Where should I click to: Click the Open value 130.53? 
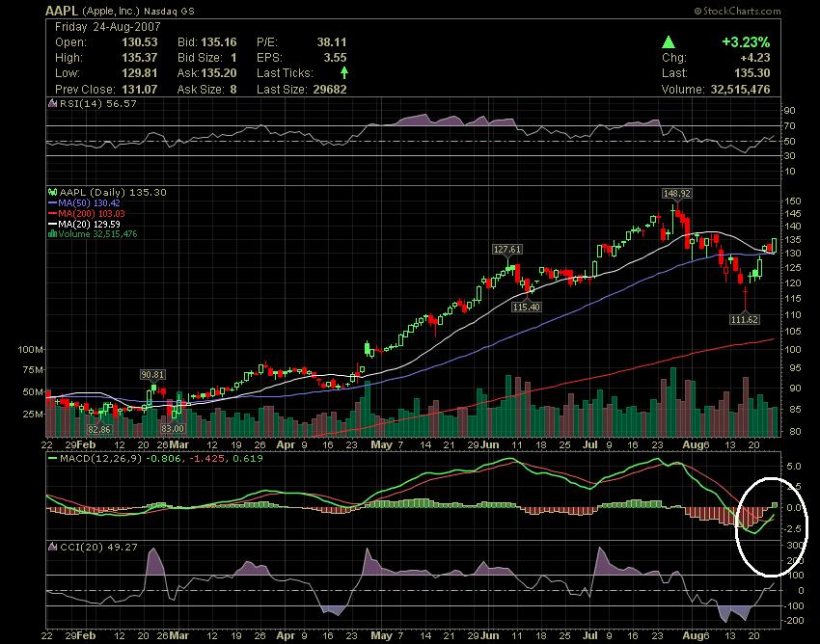coord(140,42)
